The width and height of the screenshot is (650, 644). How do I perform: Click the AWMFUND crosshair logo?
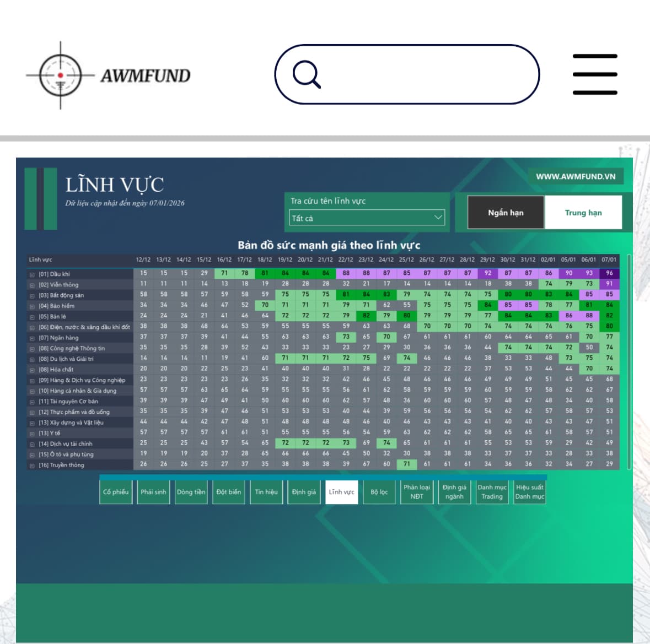(108, 75)
